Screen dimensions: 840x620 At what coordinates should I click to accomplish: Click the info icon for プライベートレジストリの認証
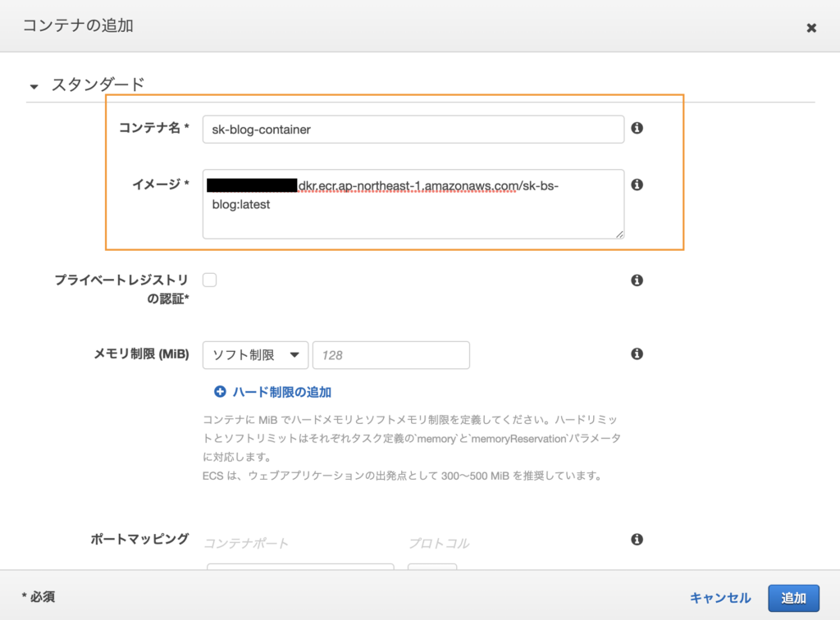click(x=637, y=280)
